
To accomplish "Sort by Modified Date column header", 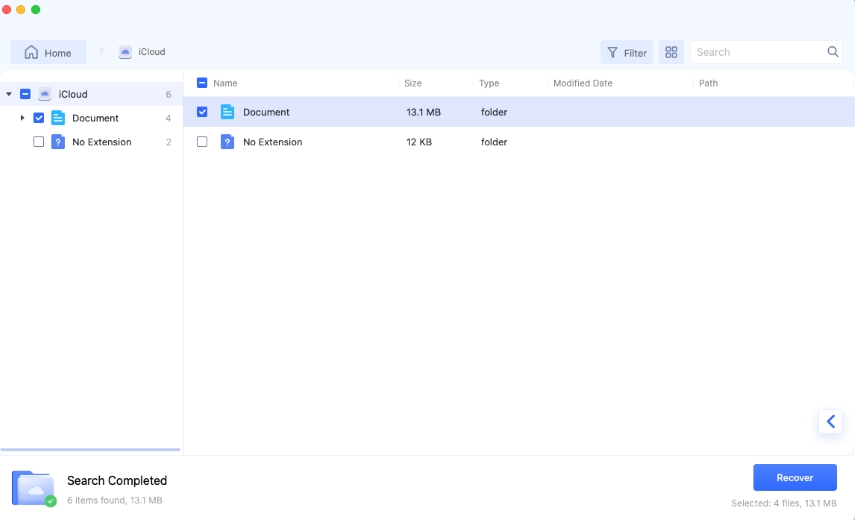I will click(582, 83).
